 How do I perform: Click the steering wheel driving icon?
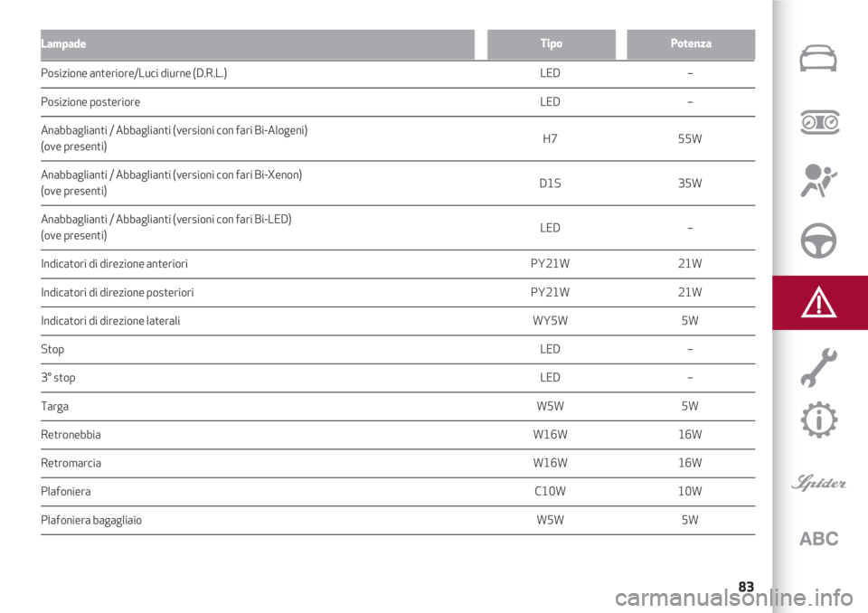[x=818, y=240]
